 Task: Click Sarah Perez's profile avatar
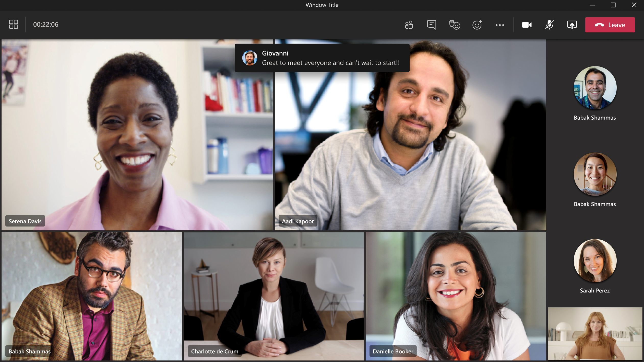594,260
